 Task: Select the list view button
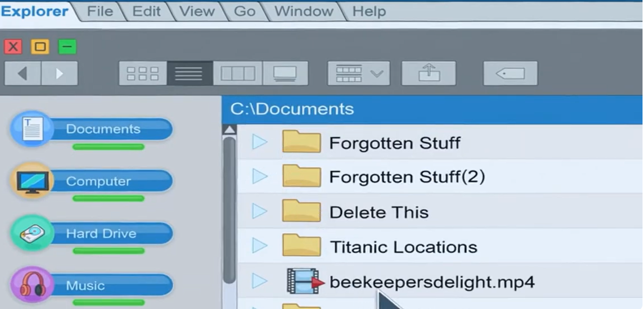coord(190,74)
